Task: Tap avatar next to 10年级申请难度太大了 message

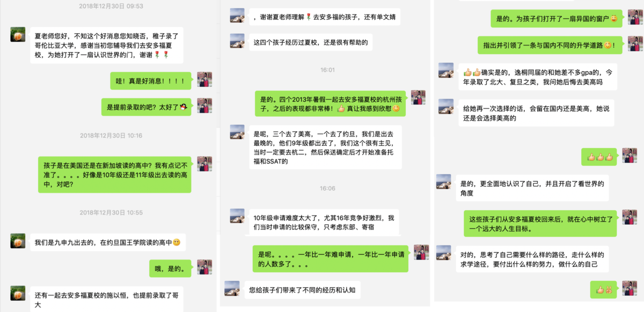Action: point(237,216)
